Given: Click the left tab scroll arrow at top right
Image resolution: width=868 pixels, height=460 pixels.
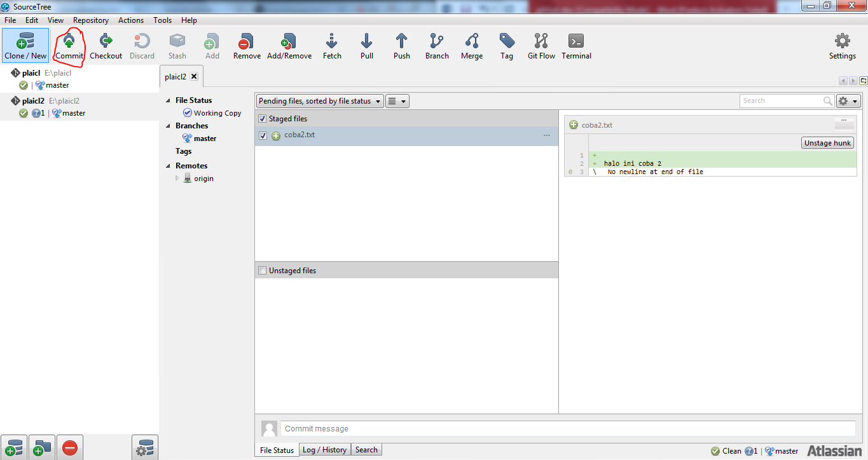Looking at the screenshot, I should pyautogui.click(x=843, y=81).
